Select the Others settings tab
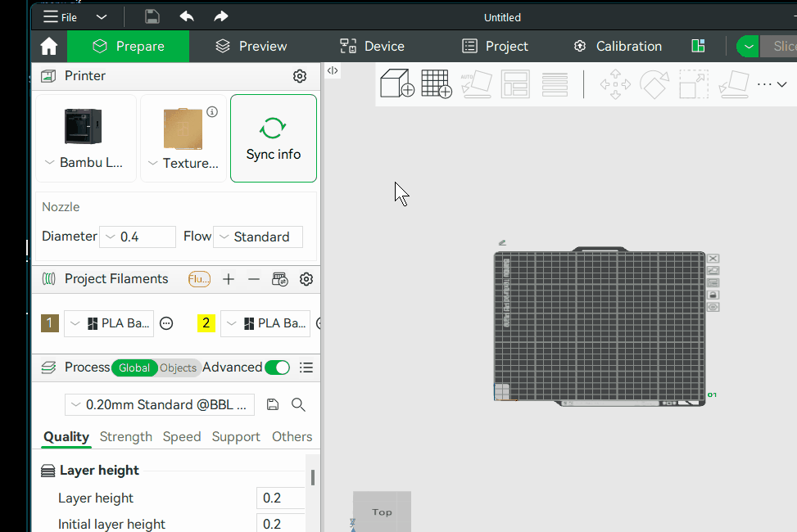Image resolution: width=797 pixels, height=532 pixels. coord(292,437)
